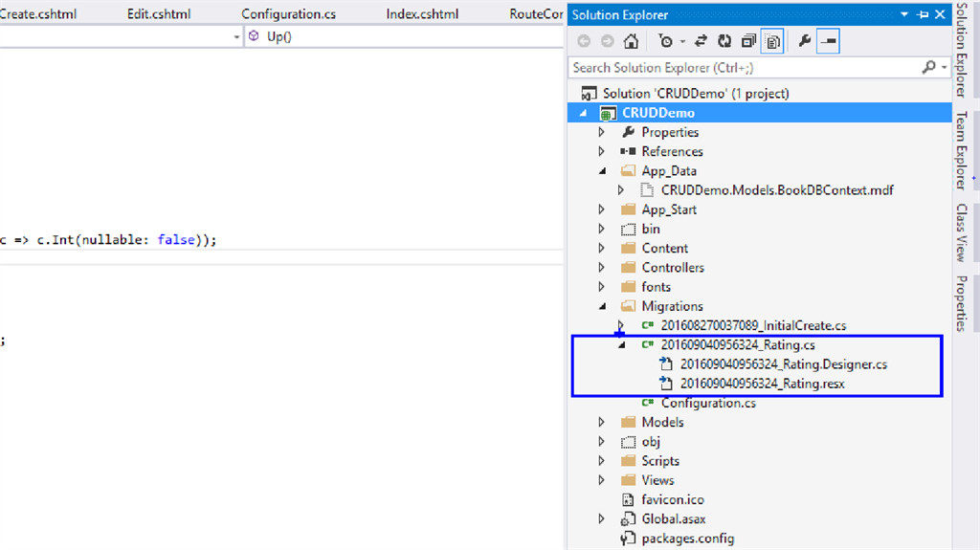Expand the Controllers folder

[601, 268]
